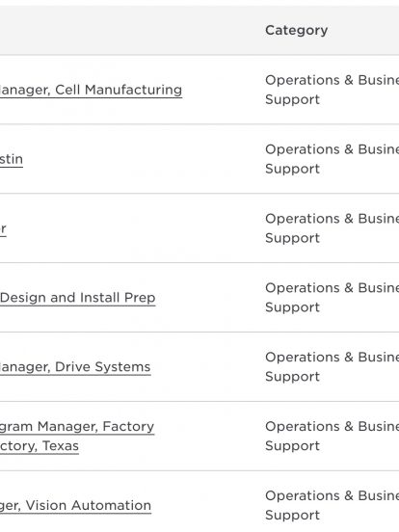
Task: Click the Category column header
Action: click(x=297, y=30)
